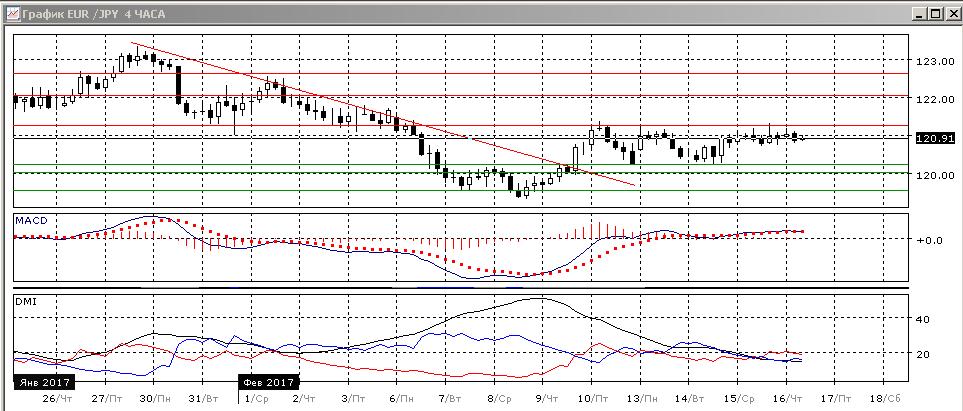Click the date label 1/Ср
The width and height of the screenshot is (963, 411).
[x=256, y=398]
